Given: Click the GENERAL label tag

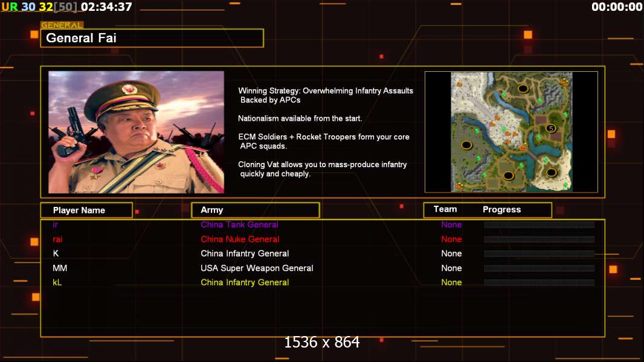Looking at the screenshot, I should 62,25.
